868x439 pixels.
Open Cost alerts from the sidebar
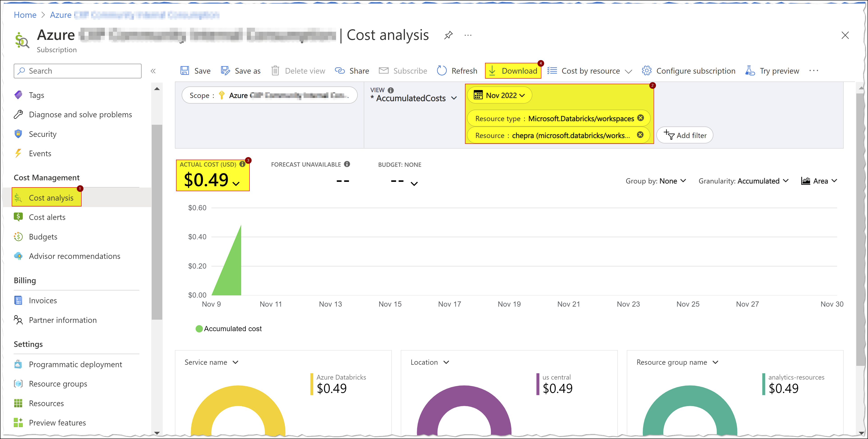[x=47, y=217]
